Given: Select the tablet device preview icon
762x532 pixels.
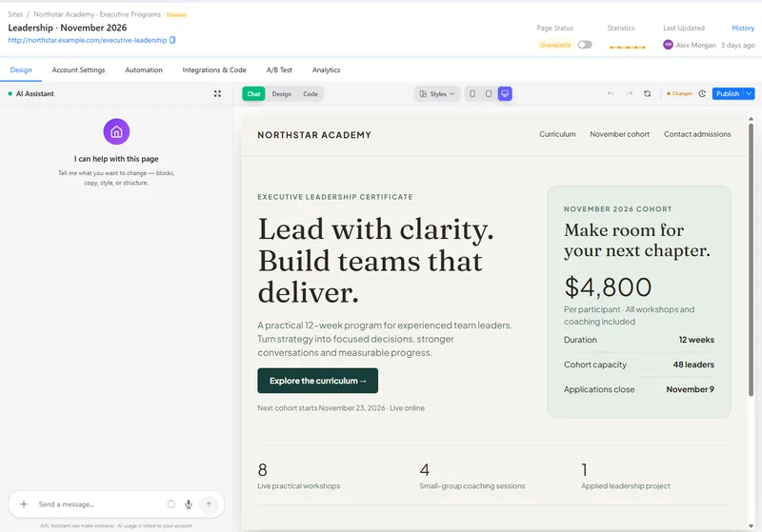Looking at the screenshot, I should [x=489, y=93].
